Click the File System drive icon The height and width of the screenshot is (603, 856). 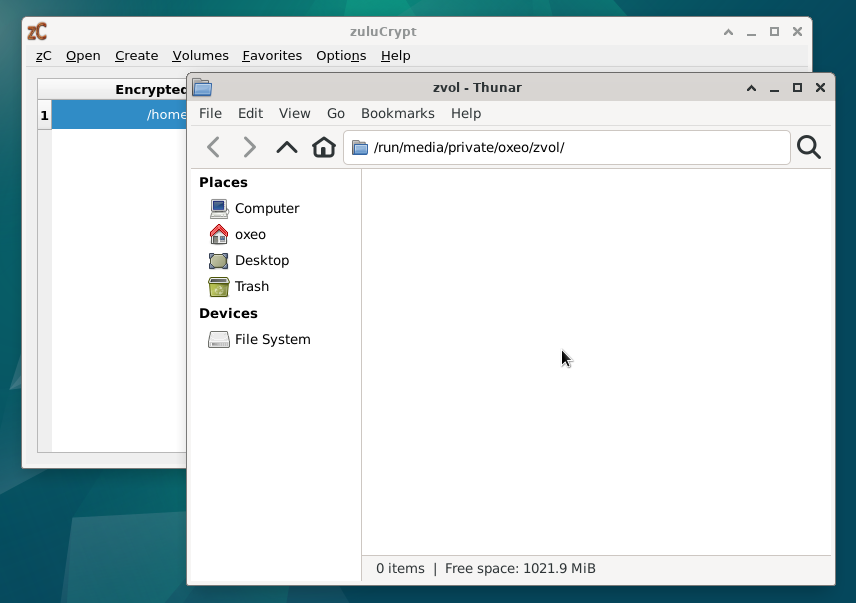coord(219,339)
